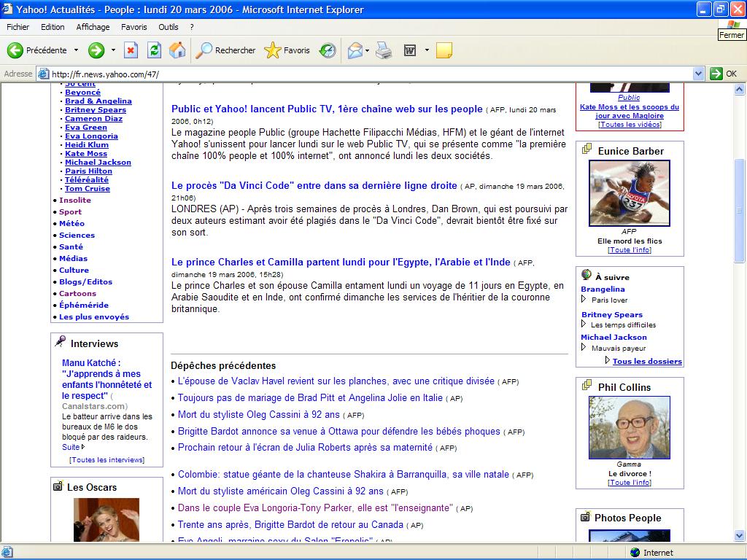The height and width of the screenshot is (560, 747).
Task: Click the green Forward arrow button
Action: (x=96, y=50)
